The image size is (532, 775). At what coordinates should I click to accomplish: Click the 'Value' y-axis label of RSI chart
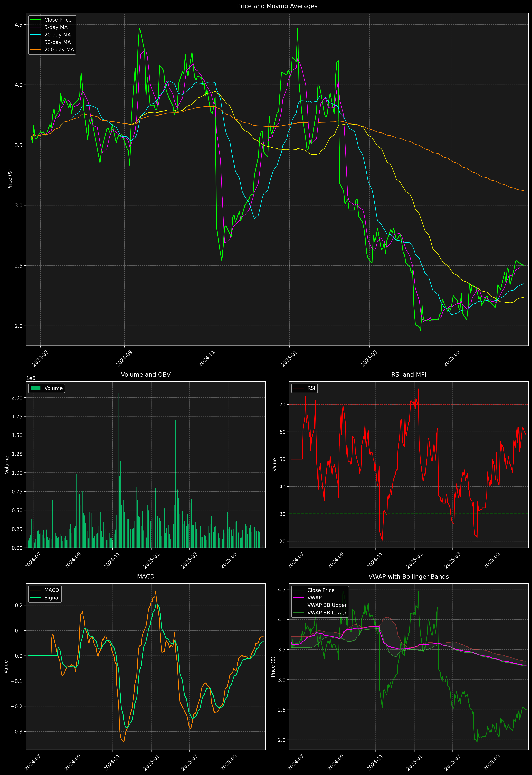[275, 464]
